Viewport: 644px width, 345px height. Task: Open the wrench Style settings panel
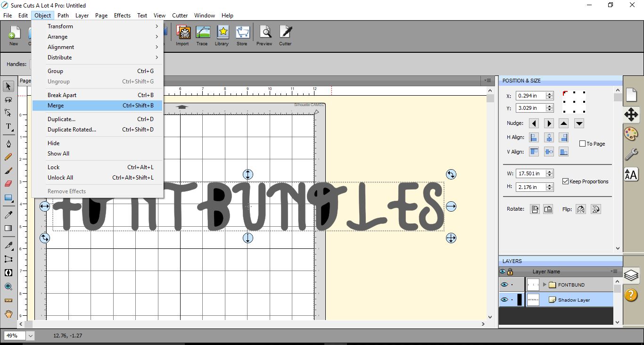point(631,154)
